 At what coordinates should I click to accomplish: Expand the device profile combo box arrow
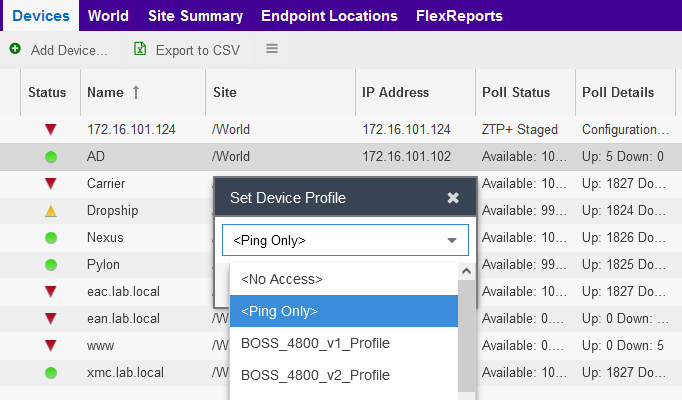(x=452, y=241)
